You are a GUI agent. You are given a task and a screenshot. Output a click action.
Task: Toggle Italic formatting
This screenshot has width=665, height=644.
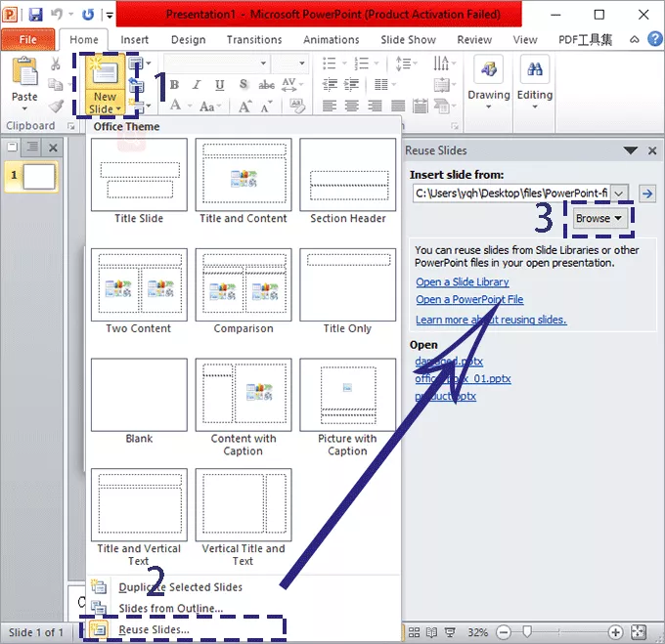point(197,85)
